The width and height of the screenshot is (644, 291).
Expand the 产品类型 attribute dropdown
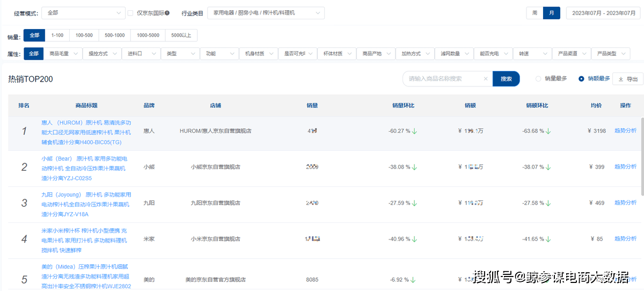click(x=612, y=54)
